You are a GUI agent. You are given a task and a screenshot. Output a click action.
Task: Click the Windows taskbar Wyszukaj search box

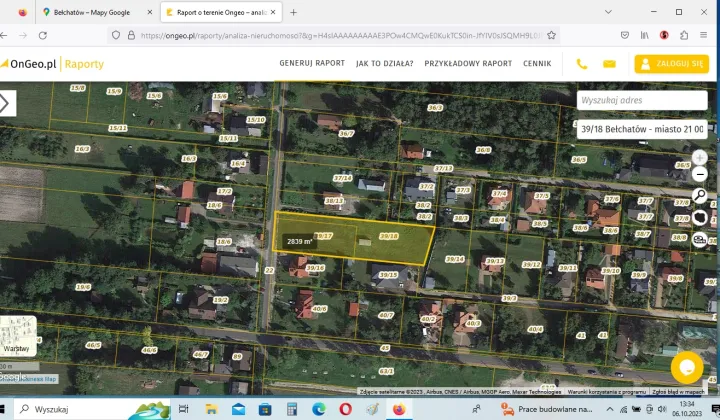pyautogui.click(x=92, y=409)
